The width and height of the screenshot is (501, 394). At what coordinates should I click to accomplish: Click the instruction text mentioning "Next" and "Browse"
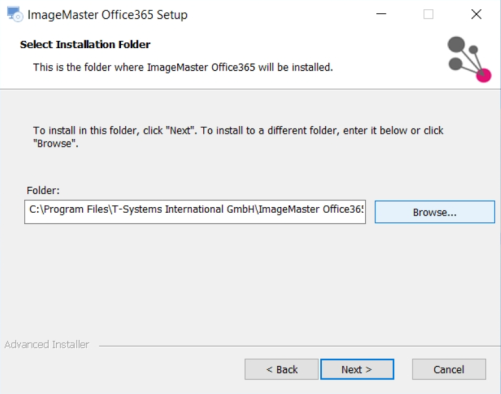pos(238,137)
